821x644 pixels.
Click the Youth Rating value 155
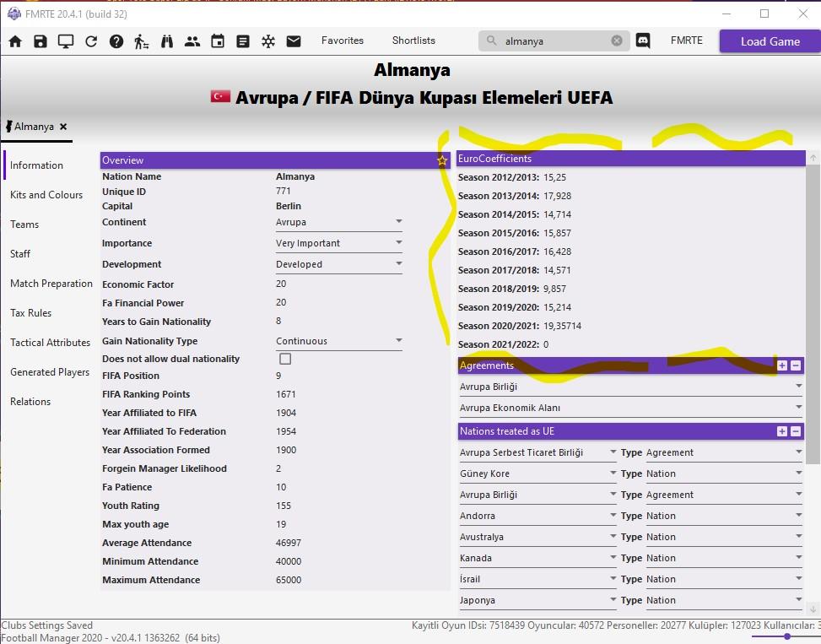[284, 506]
